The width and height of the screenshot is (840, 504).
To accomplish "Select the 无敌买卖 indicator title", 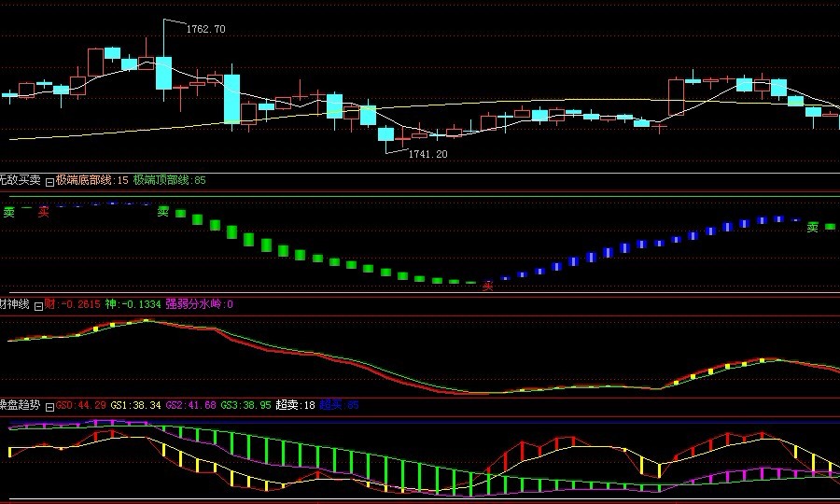I will coord(21,180).
